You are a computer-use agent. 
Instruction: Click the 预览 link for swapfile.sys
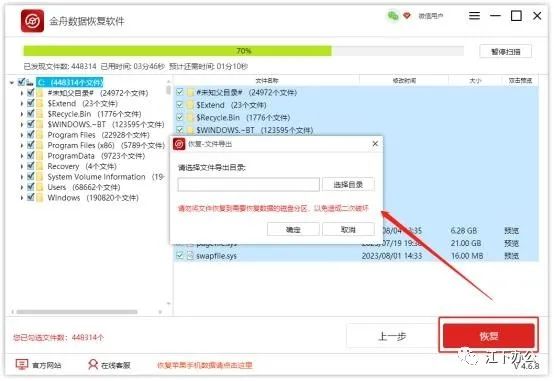tap(511, 256)
